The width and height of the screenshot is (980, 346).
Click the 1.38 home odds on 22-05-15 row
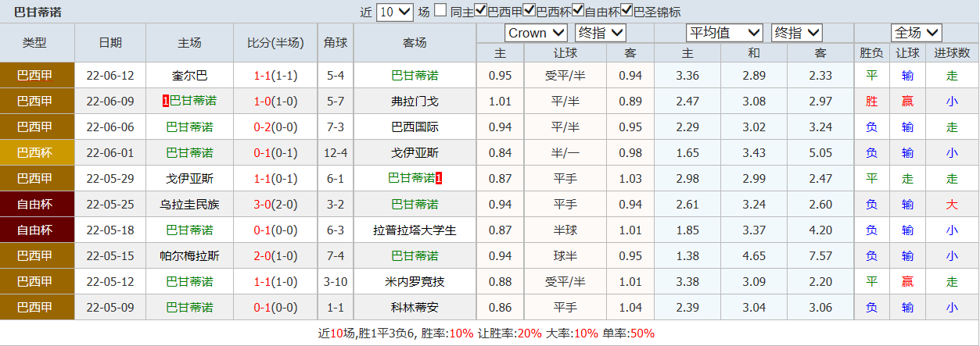pyautogui.click(x=687, y=256)
